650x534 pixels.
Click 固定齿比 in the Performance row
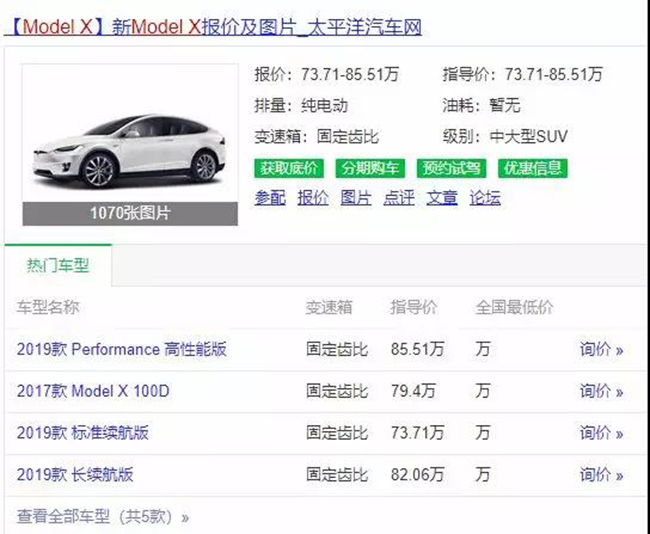(337, 349)
